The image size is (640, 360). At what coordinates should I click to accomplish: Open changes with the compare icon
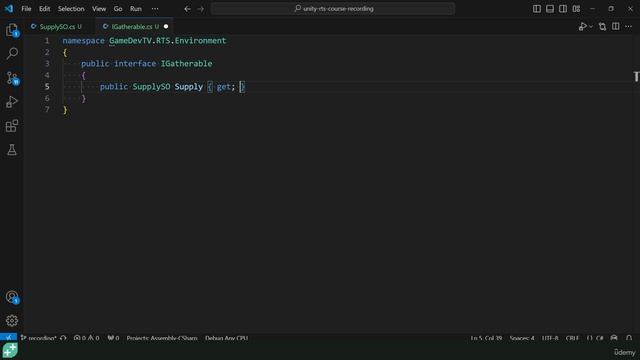602,27
